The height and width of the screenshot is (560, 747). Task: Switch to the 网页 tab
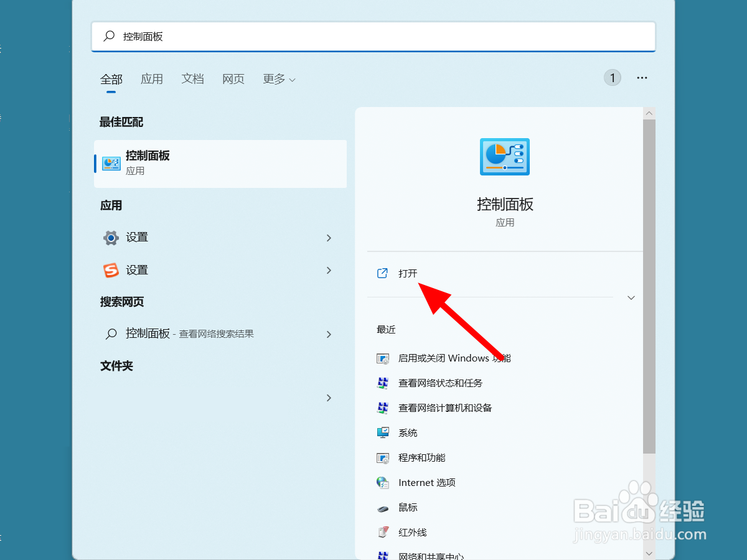(233, 79)
